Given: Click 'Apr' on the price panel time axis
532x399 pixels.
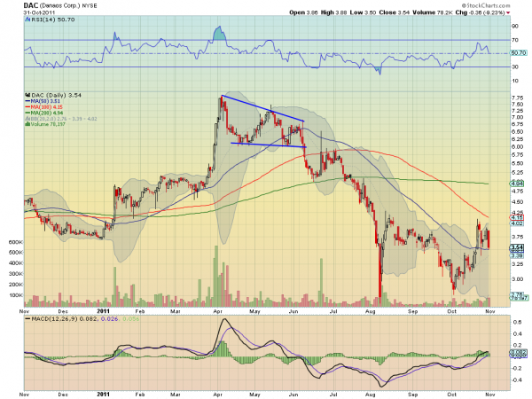Looking at the screenshot, I should tap(218, 311).
